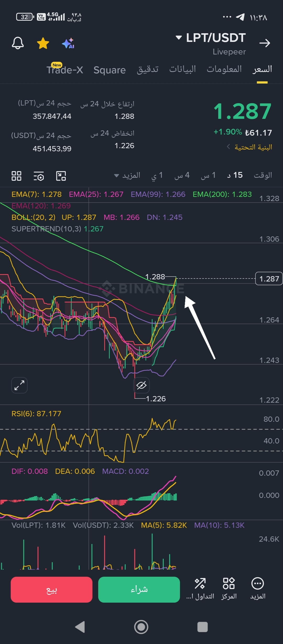Open the تدقيق tab
This screenshot has width=283, height=644.
point(148,69)
